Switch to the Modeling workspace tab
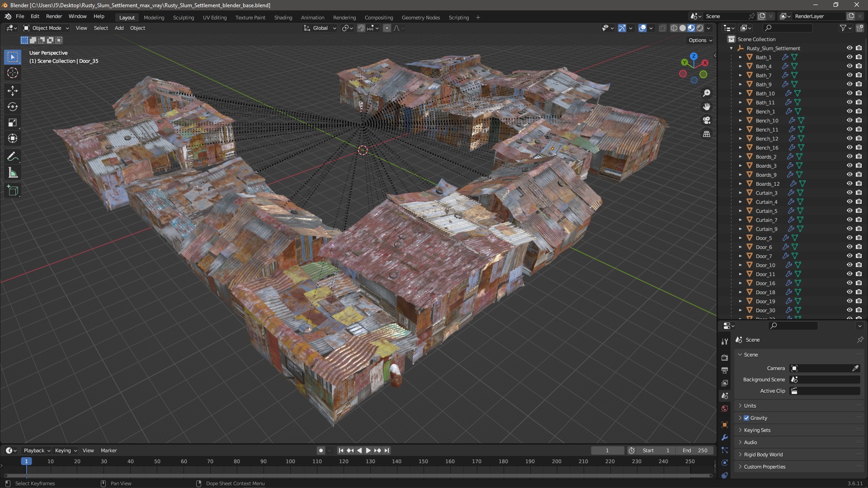 [154, 18]
